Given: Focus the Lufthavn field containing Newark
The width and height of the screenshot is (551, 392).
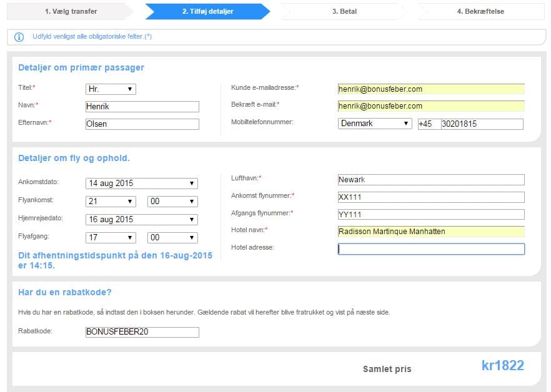Looking at the screenshot, I should [431, 180].
